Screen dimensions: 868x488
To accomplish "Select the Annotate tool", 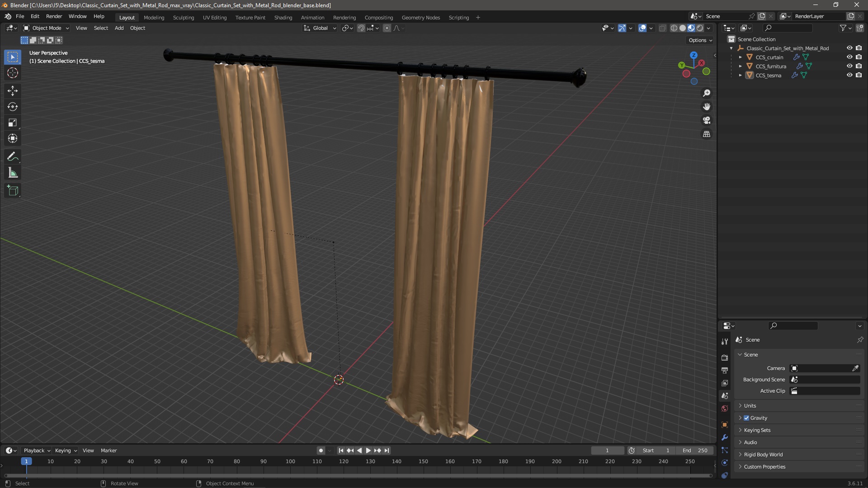I will [13, 157].
